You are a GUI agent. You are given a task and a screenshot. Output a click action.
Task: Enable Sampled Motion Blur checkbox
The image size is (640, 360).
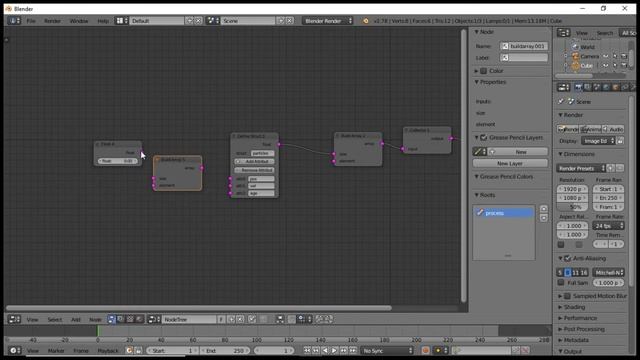[567, 296]
